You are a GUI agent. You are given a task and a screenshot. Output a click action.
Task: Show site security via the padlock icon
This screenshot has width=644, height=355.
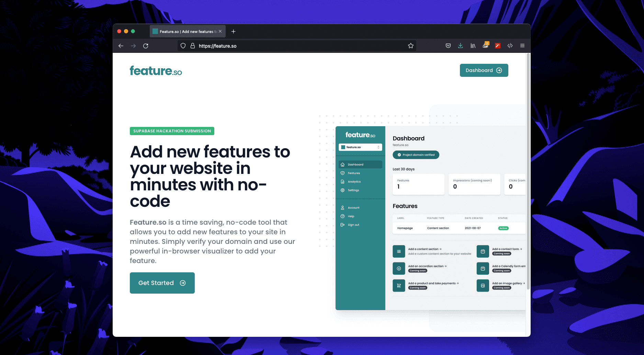point(193,46)
